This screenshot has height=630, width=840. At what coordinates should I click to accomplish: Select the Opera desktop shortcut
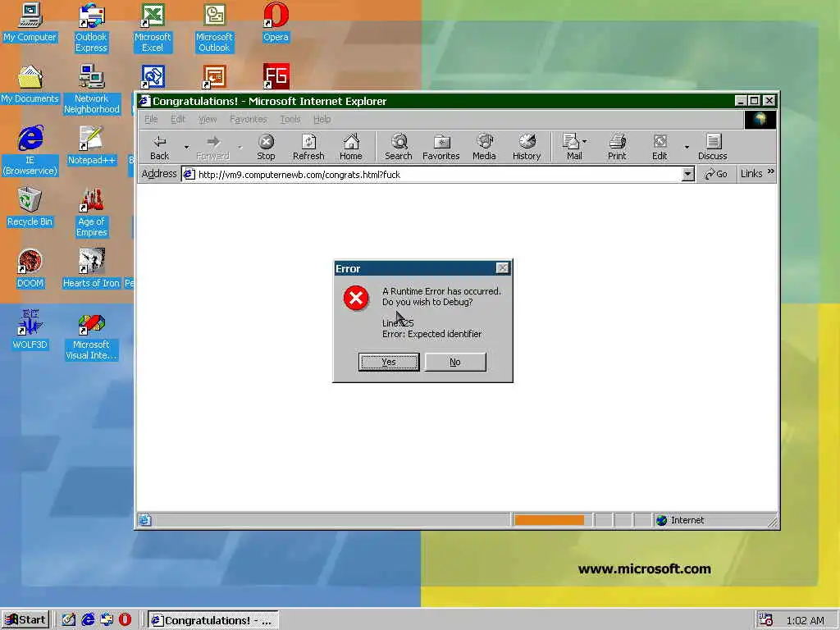[x=276, y=22]
